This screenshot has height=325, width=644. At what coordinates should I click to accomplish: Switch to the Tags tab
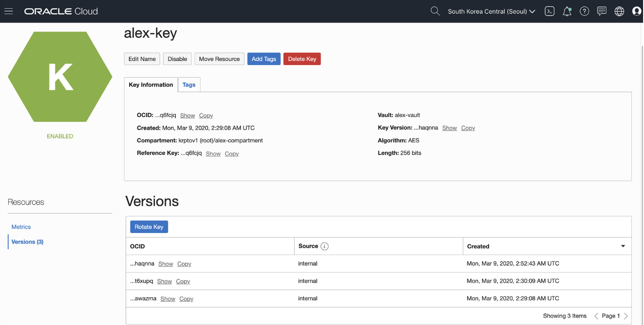click(189, 85)
